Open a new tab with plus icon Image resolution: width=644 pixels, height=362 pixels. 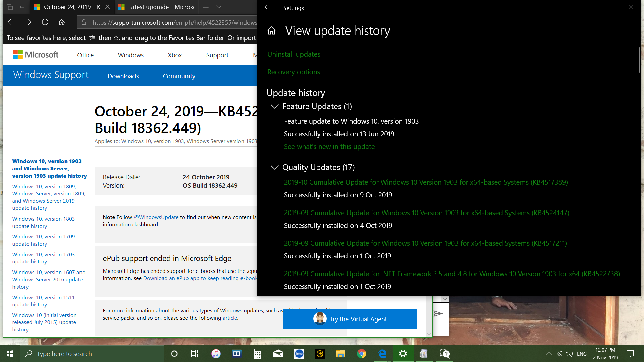pyautogui.click(x=206, y=7)
